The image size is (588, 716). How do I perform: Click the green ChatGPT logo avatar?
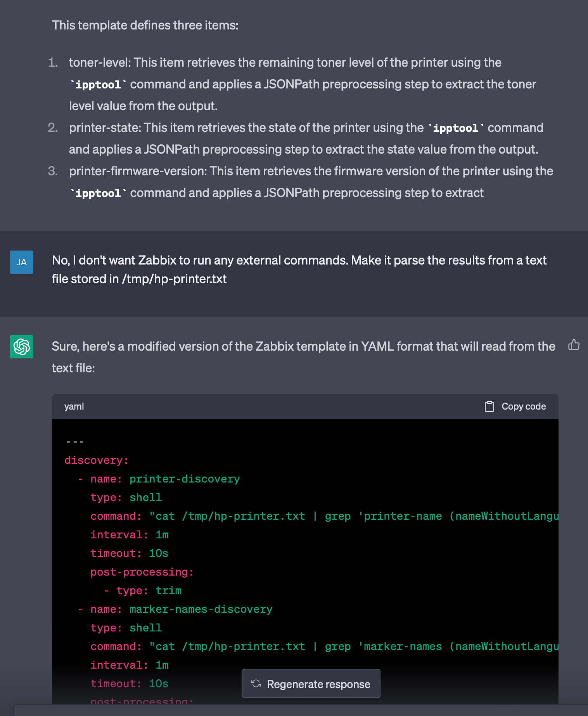22,346
